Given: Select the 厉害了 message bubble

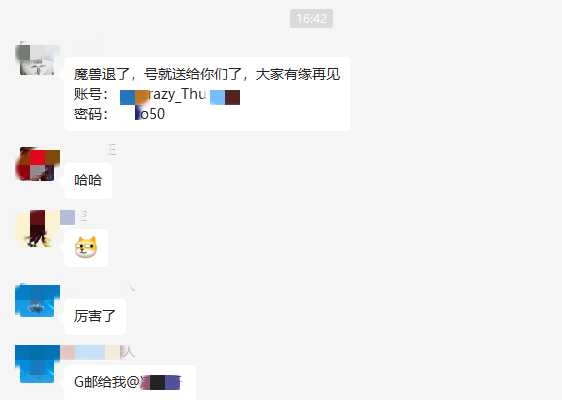Looking at the screenshot, I should pos(95,317).
